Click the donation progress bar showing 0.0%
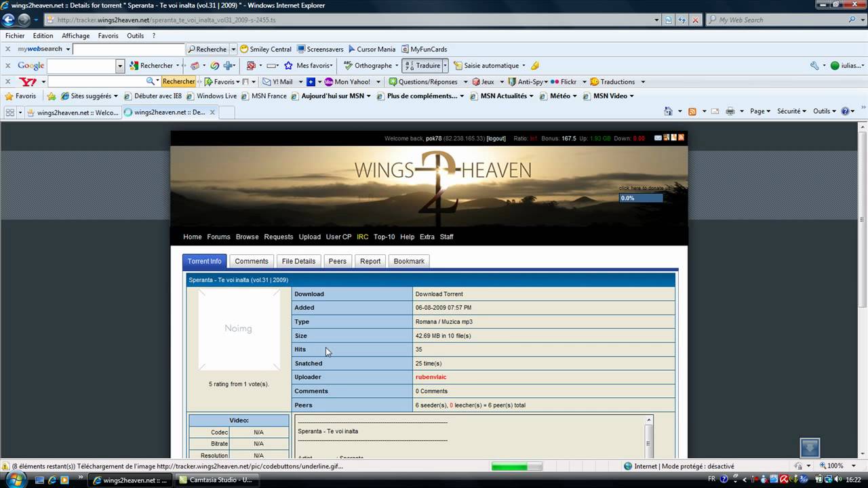 (641, 198)
